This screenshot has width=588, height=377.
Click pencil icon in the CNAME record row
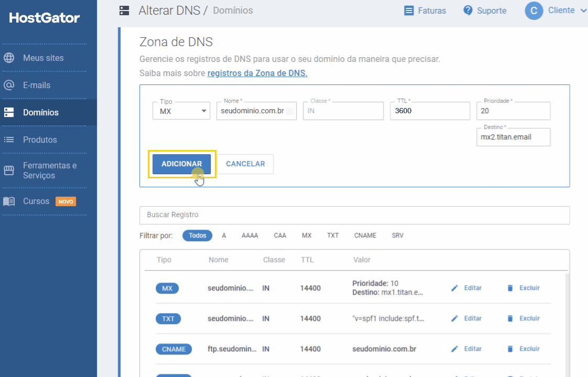[454, 349]
